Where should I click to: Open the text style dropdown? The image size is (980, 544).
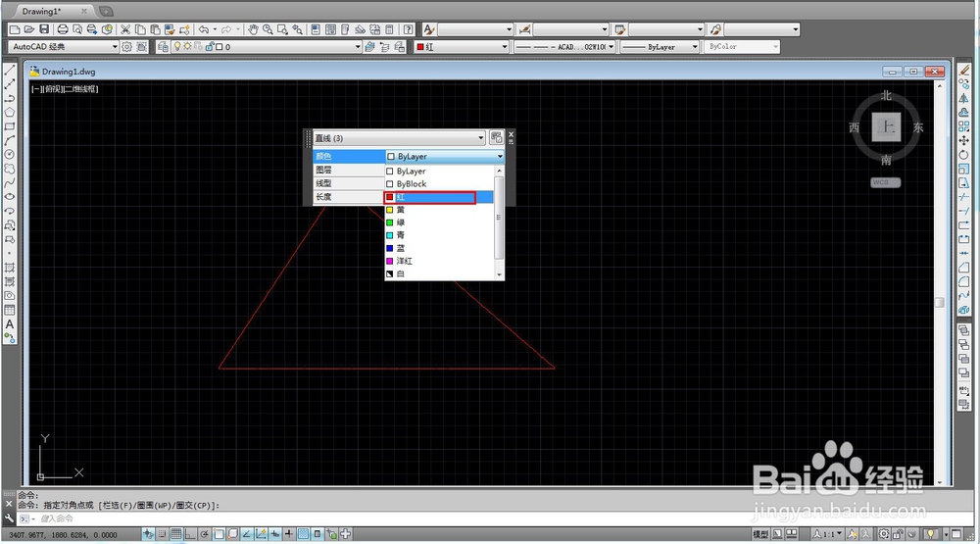coord(475,29)
